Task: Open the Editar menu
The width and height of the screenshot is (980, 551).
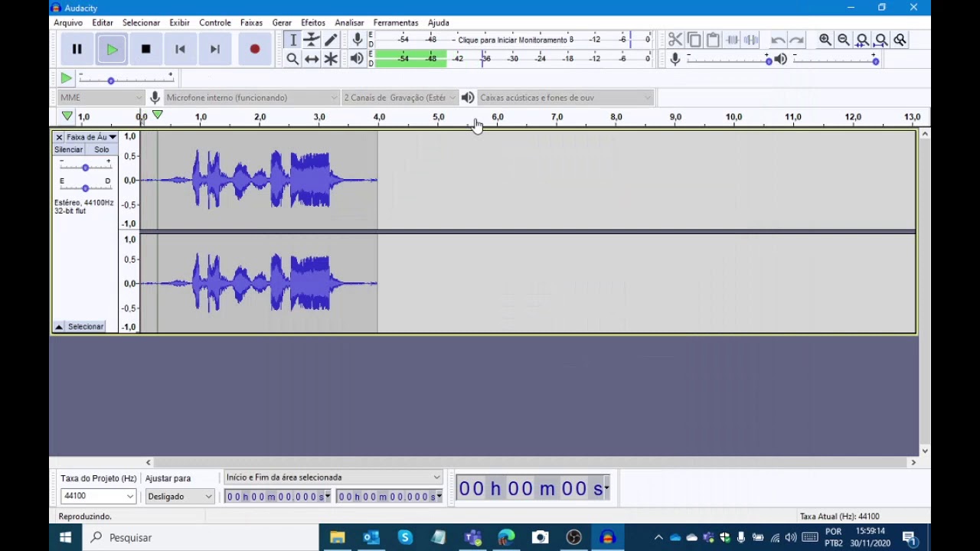Action: click(103, 23)
